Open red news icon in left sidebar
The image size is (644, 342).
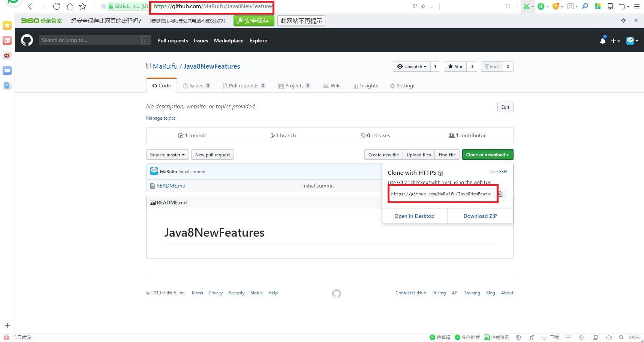pos(7,40)
